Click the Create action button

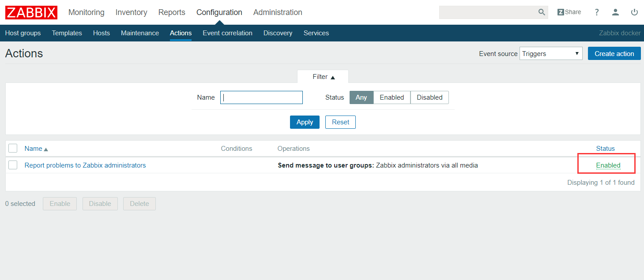click(614, 54)
